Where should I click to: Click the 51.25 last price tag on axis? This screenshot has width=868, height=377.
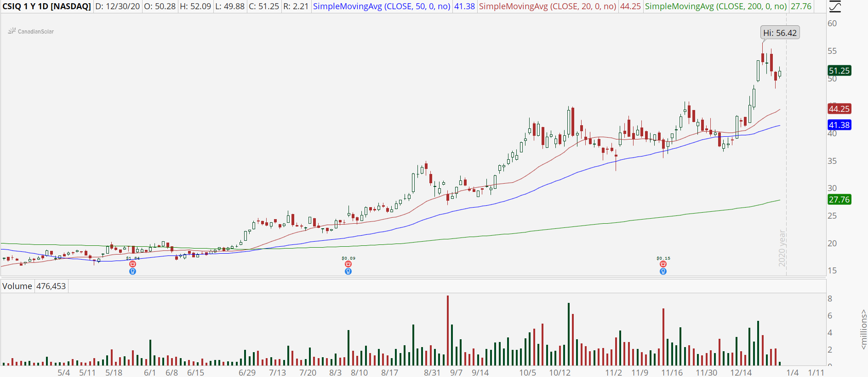[839, 70]
